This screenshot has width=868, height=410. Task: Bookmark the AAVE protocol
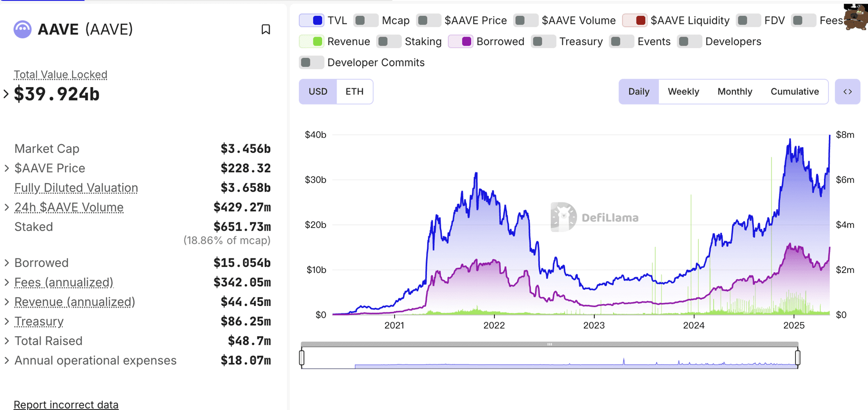pos(266,30)
